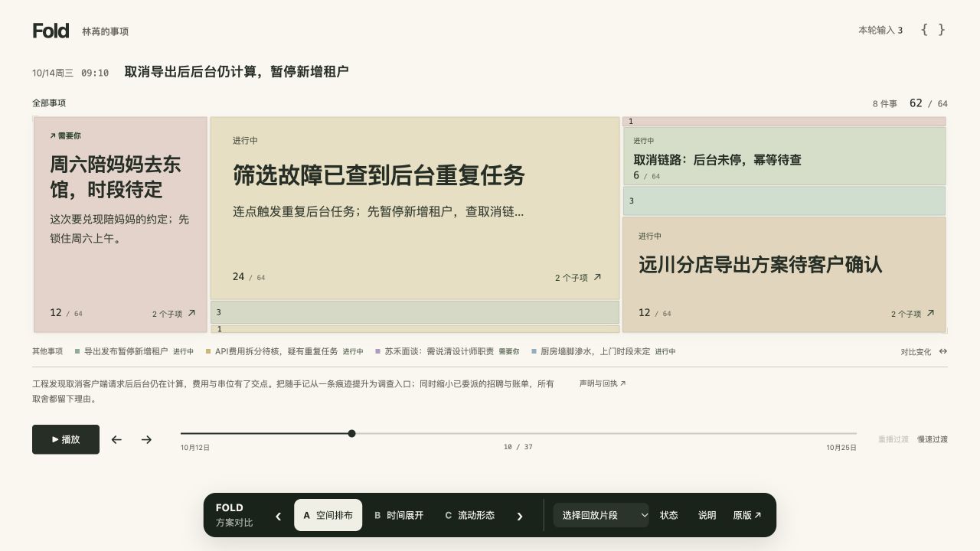Click the 状态 button in bottom bar

pyautogui.click(x=669, y=515)
